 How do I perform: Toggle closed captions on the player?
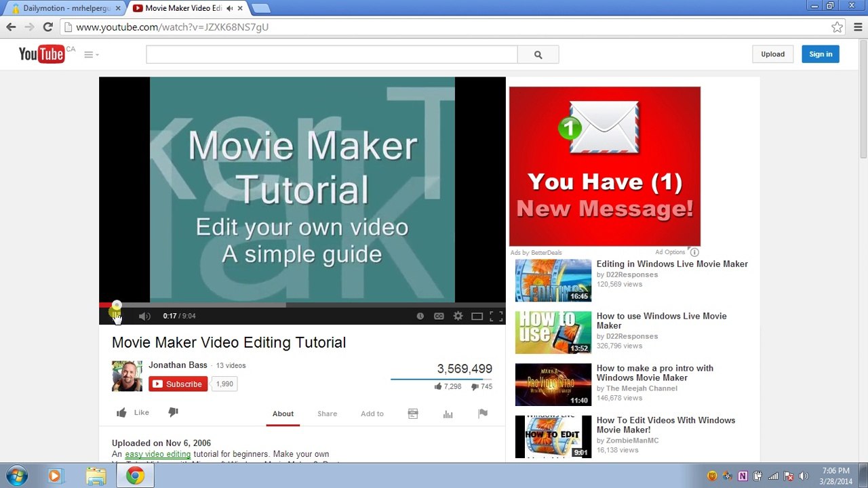(439, 316)
